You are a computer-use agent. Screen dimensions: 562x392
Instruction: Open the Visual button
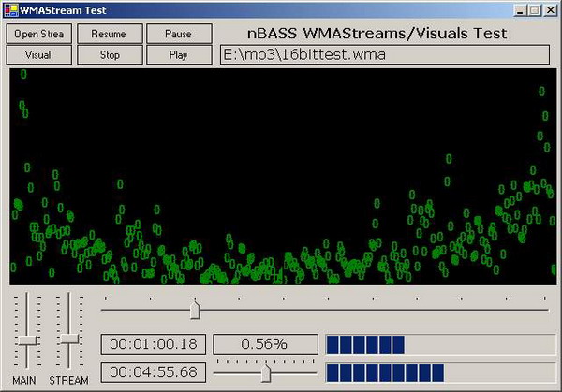coord(39,55)
